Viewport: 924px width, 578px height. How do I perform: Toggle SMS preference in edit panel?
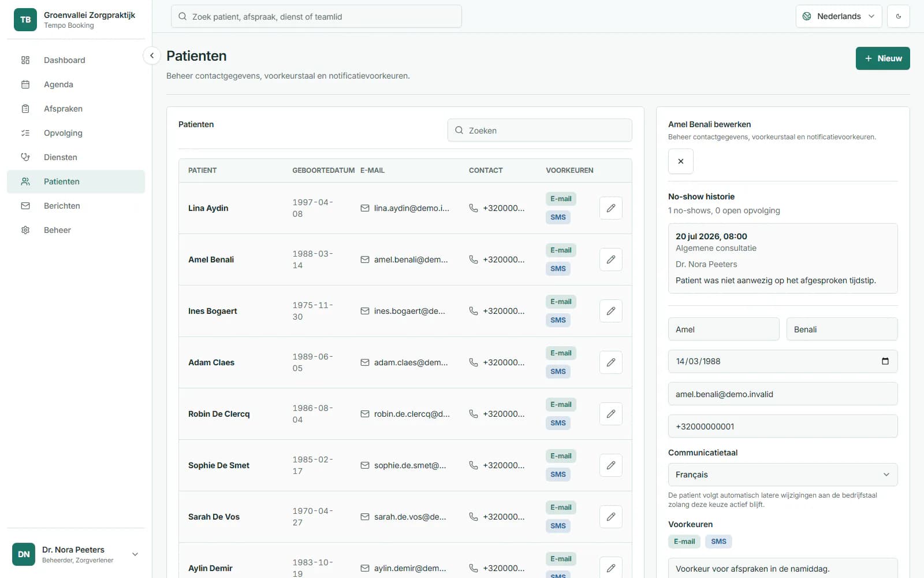pyautogui.click(x=718, y=542)
